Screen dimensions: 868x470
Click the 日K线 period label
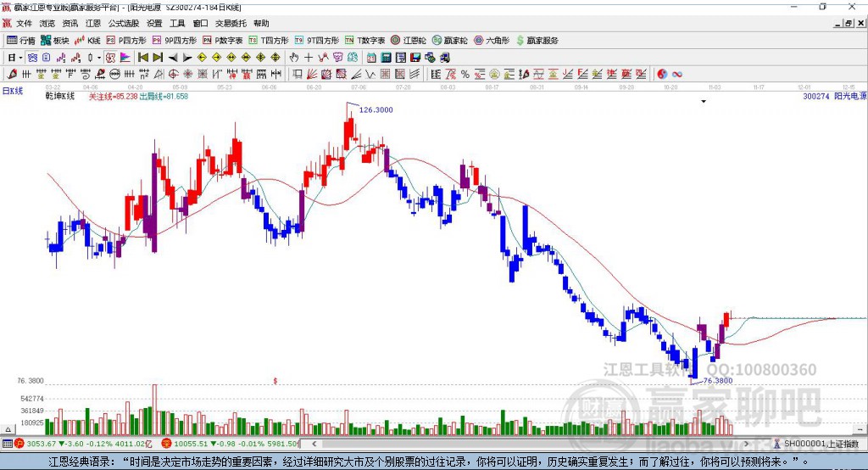tap(13, 91)
